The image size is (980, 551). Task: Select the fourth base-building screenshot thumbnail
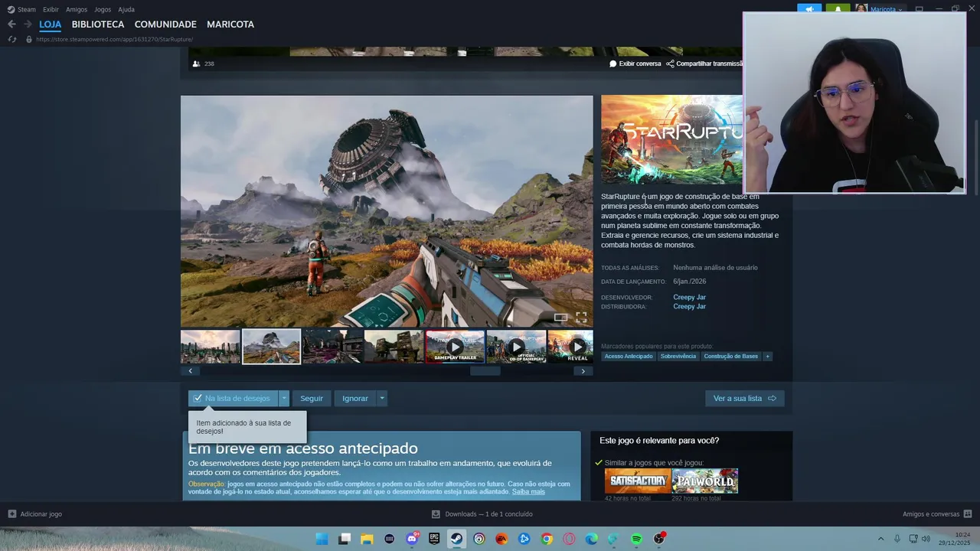pyautogui.click(x=394, y=347)
